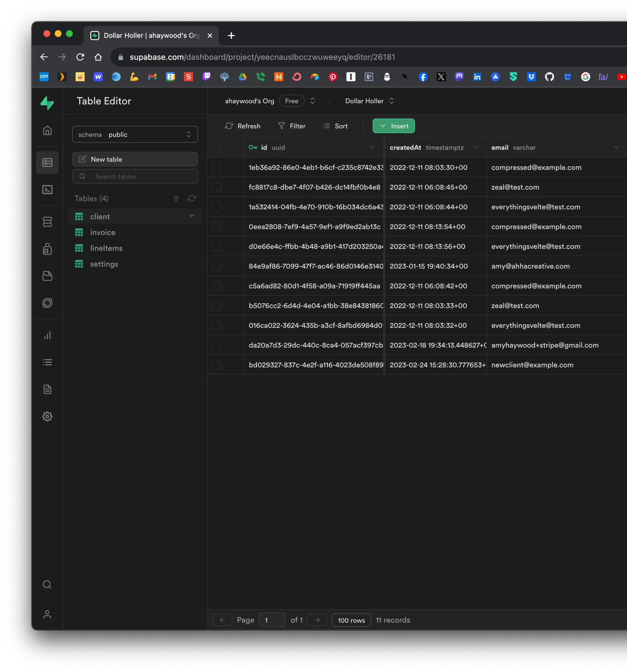Open the Google Drive bookmark icon
Screen dimensions: 627x672
pos(242,77)
